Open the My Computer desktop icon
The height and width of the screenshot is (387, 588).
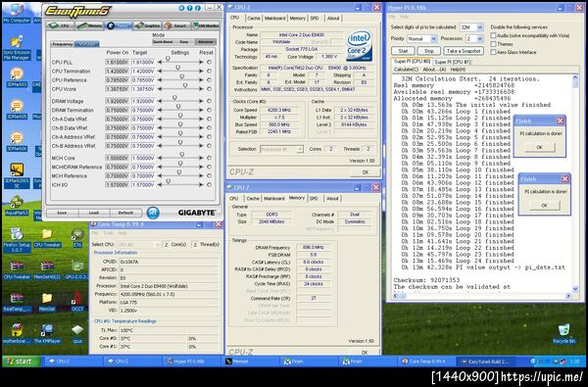point(17,13)
